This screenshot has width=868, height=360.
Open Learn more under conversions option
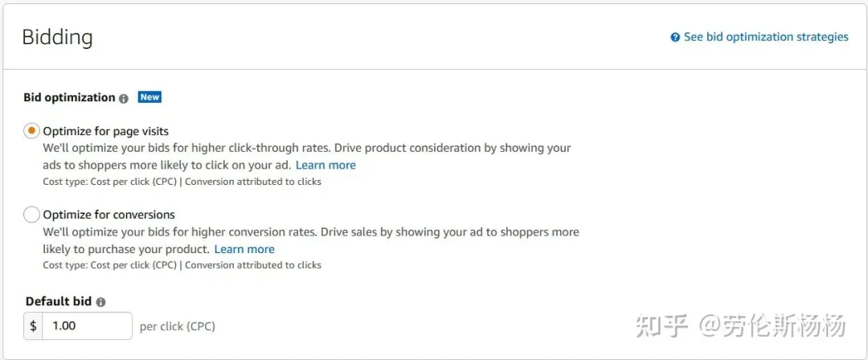[x=244, y=249]
